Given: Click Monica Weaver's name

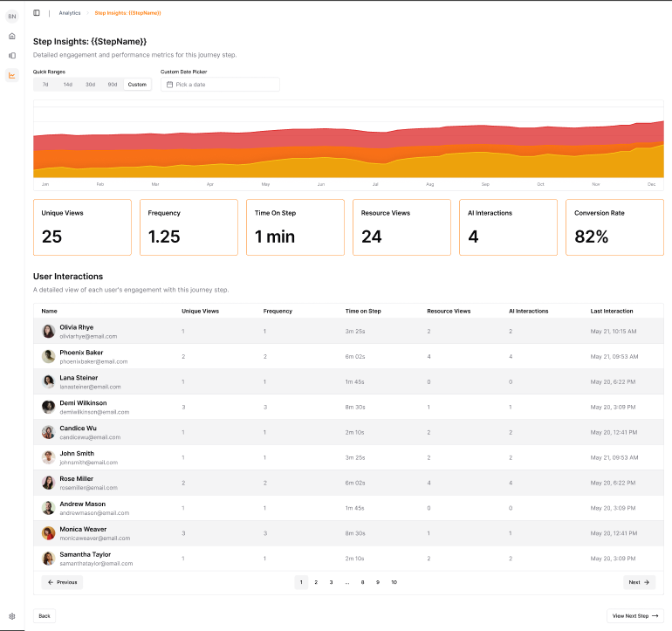Looking at the screenshot, I should (x=83, y=530).
